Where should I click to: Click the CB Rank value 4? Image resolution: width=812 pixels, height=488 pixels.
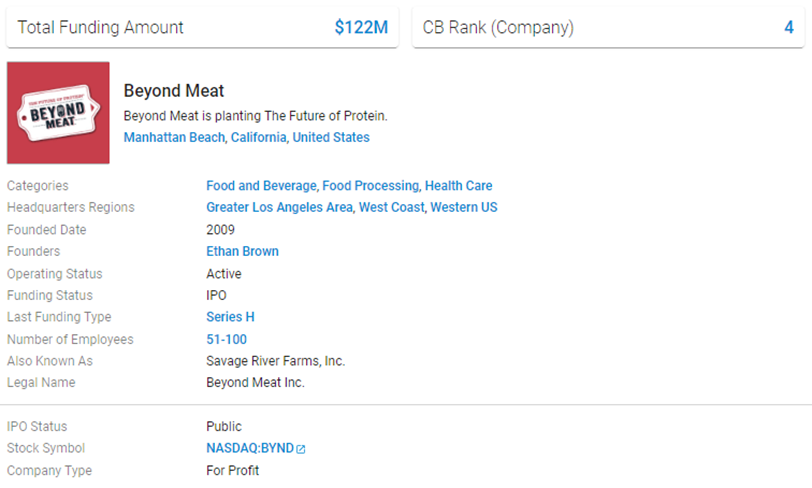coord(789,27)
